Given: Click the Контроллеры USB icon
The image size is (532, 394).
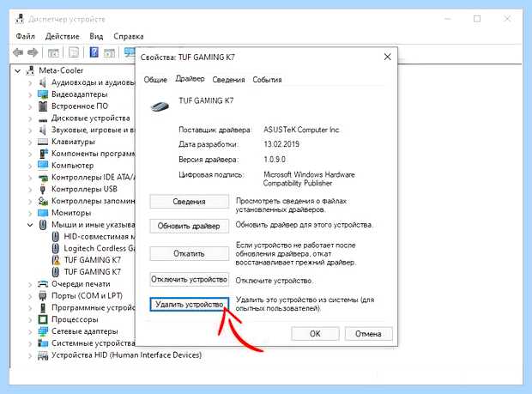Looking at the screenshot, I should click(43, 189).
